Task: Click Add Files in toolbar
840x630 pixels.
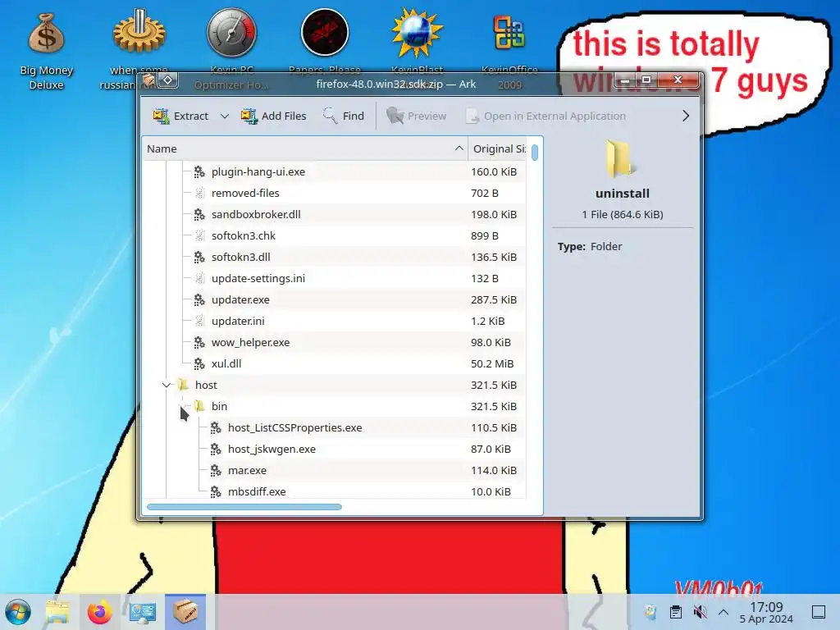Action: click(x=273, y=116)
